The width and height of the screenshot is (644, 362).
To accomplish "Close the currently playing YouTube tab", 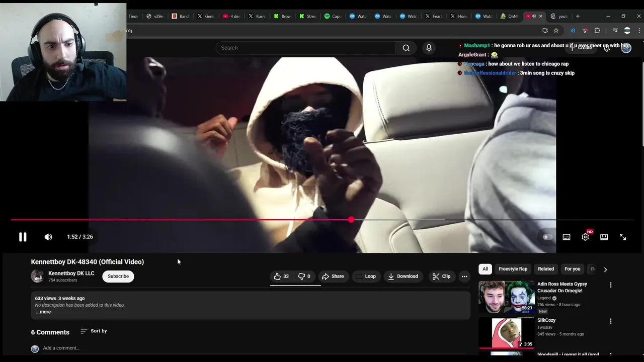I will tap(541, 16).
